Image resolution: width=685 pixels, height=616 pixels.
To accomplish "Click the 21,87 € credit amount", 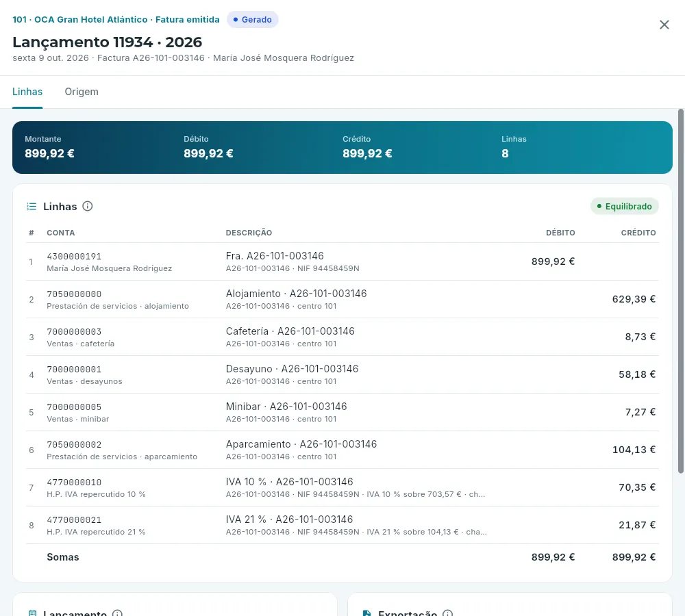I will click(x=637, y=525).
